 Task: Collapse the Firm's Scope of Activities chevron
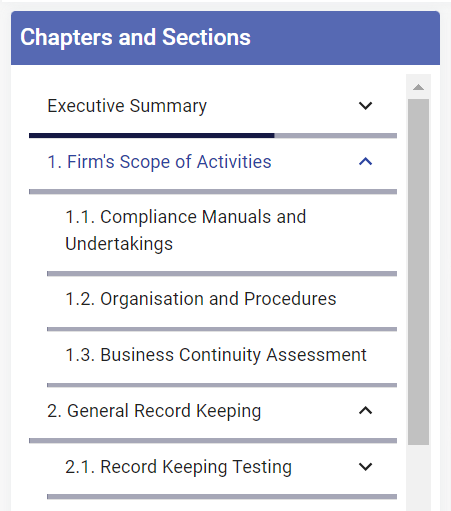[365, 162]
